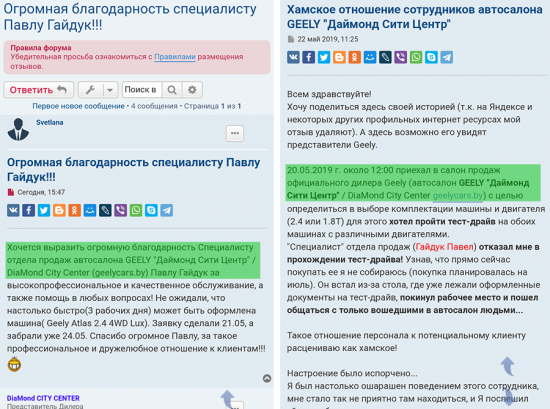
Task: Share left post on LiveJournal
Action: [x=105, y=210]
